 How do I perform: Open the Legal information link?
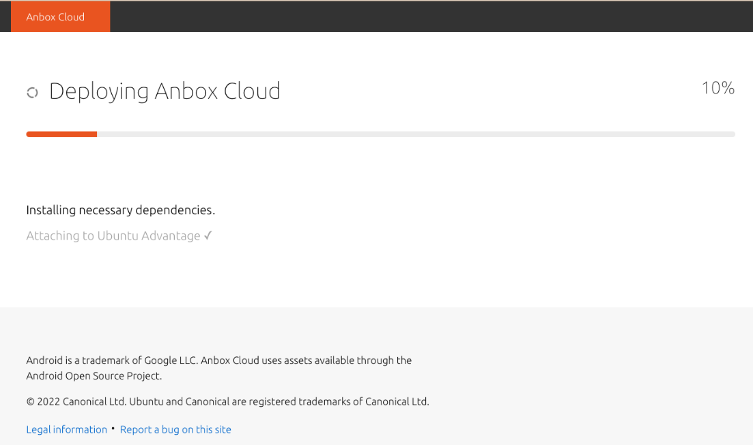pyautogui.click(x=66, y=430)
